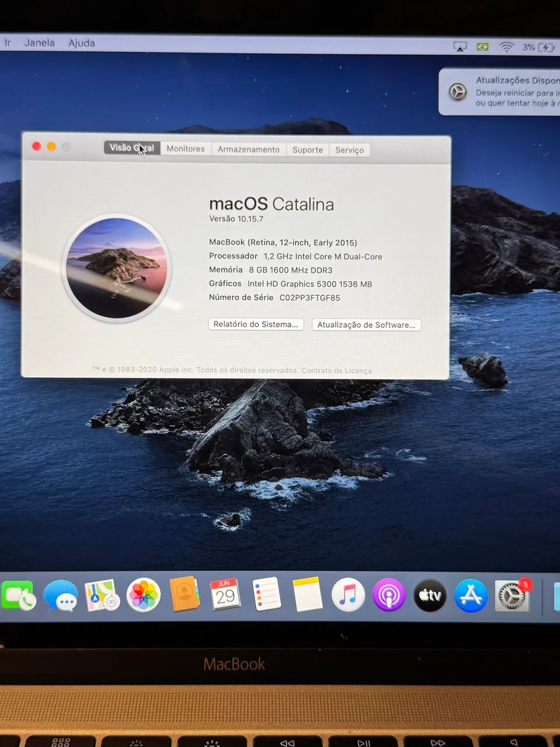Open the Ajuda menu
Viewport: 560px width, 747px height.
82,43
